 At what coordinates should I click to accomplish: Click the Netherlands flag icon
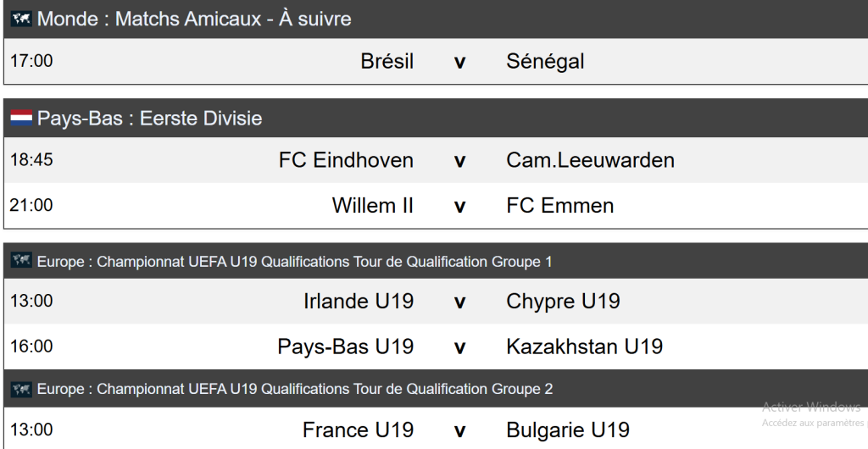click(21, 119)
